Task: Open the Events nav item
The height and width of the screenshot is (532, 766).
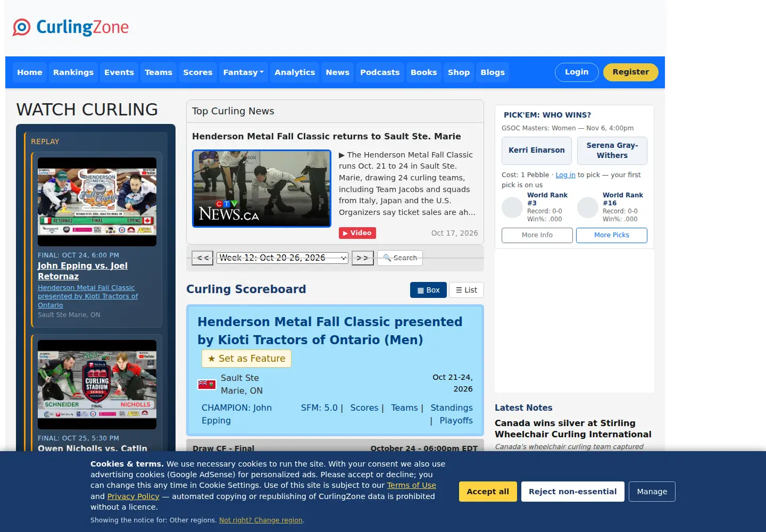Action: pos(119,72)
